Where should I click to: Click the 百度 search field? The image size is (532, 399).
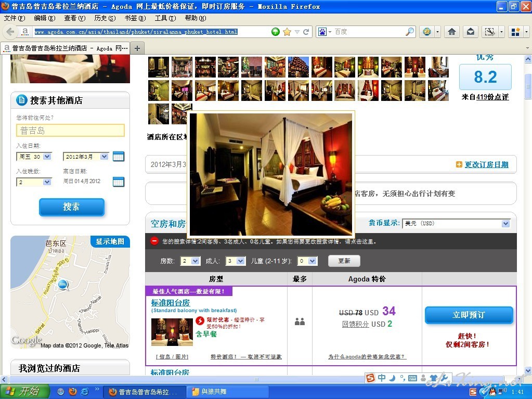click(369, 32)
